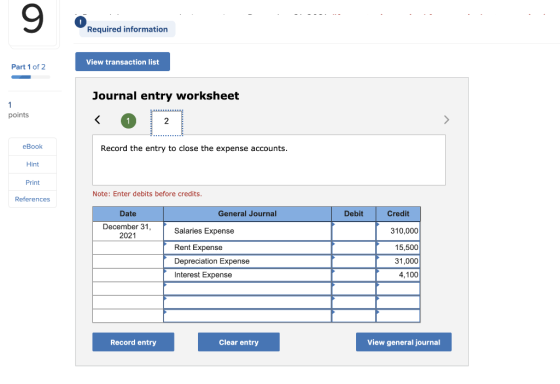Open the last empty General Journal cell in the table
The image size is (560, 384).
pos(248,316)
